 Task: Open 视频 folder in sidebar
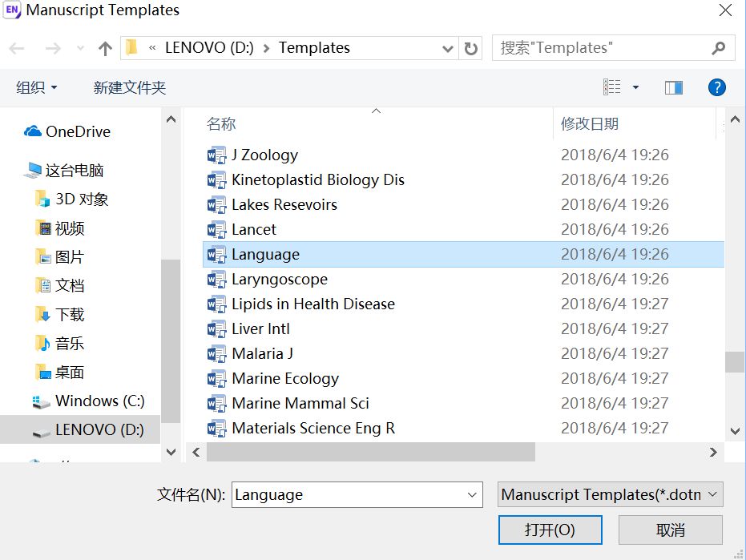click(x=60, y=228)
